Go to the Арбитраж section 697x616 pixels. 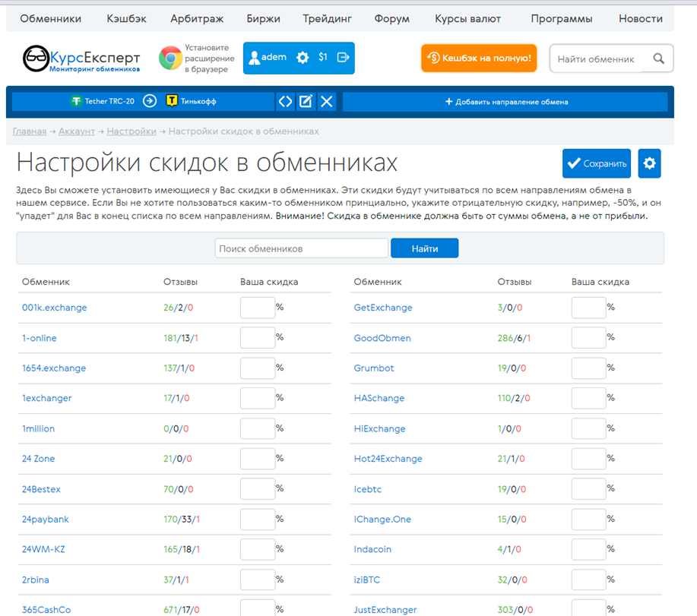coord(197,19)
